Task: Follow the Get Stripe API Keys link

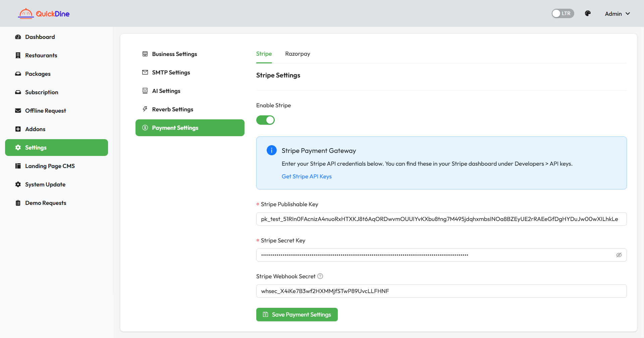Action: click(307, 176)
